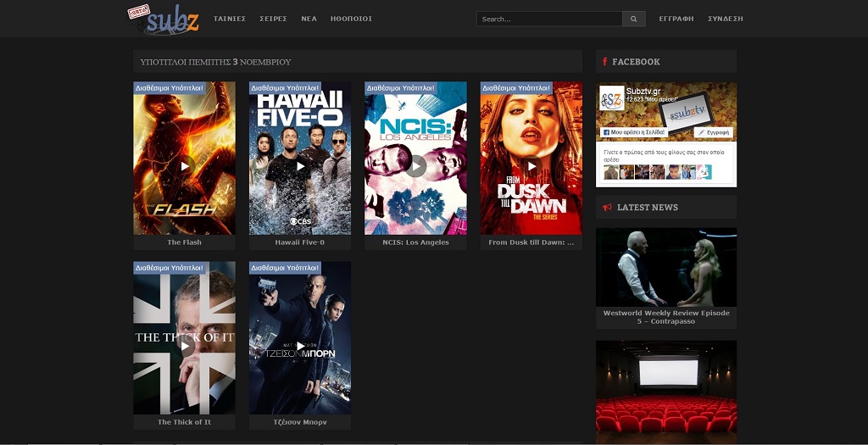Click the FACEBOOK heading text
This screenshot has width=868, height=445.
tap(636, 61)
